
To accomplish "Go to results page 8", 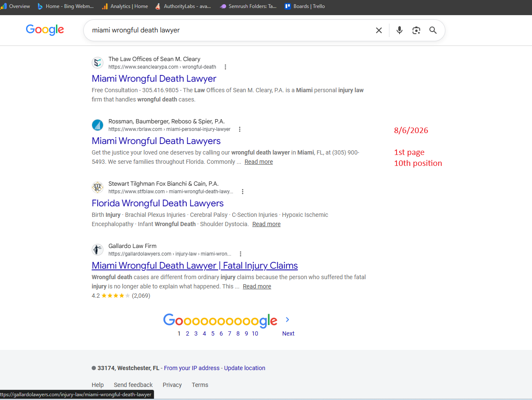I will click(238, 333).
